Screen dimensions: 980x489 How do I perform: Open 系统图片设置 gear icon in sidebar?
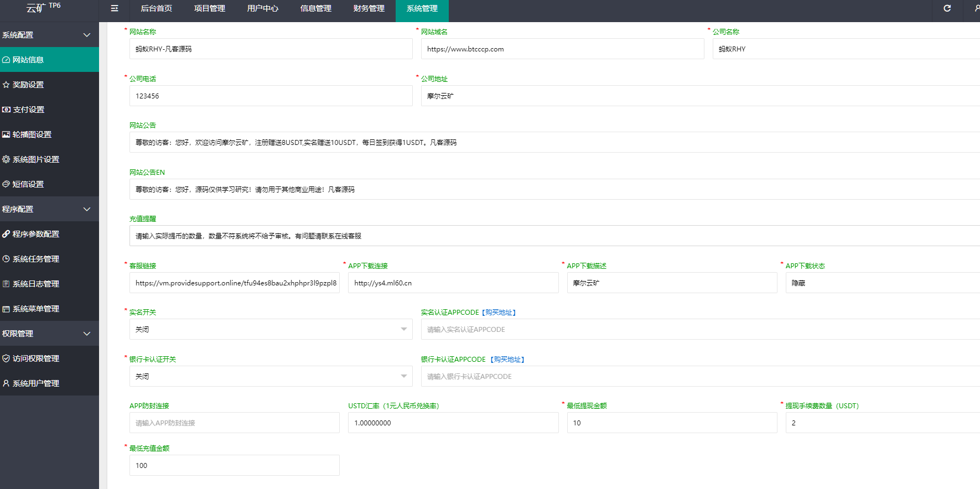pos(6,159)
